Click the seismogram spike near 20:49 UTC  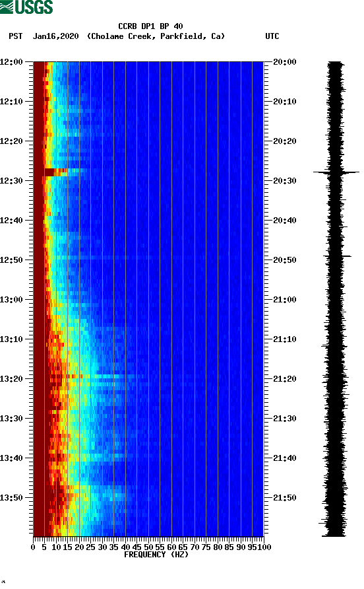tap(338, 256)
